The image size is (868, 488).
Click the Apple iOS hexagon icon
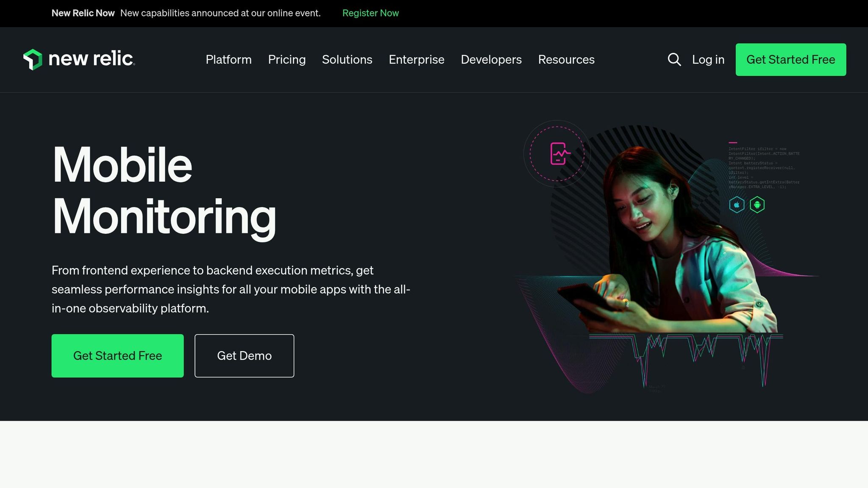(737, 205)
